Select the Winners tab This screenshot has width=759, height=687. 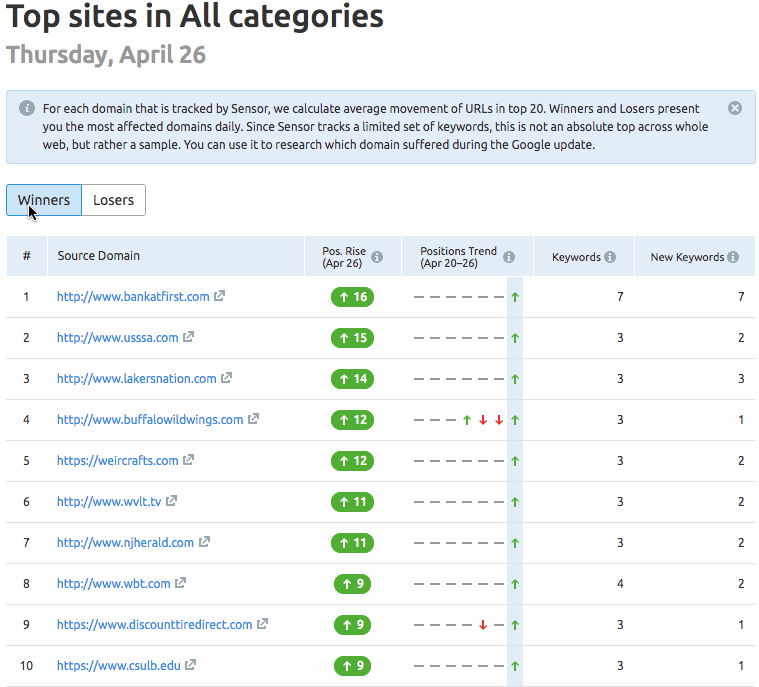click(44, 200)
